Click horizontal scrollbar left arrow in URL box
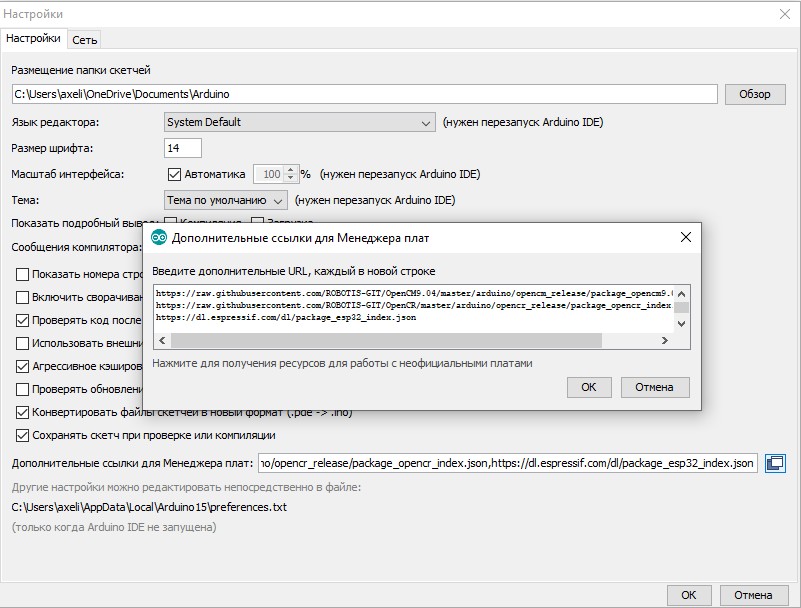The height and width of the screenshot is (608, 801). [x=161, y=341]
